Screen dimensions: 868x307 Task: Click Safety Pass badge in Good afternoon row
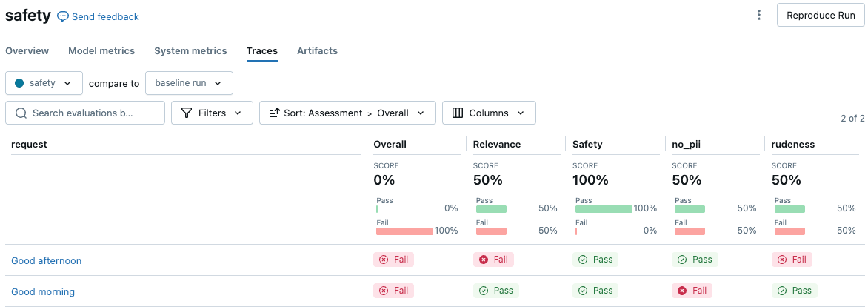(x=595, y=260)
